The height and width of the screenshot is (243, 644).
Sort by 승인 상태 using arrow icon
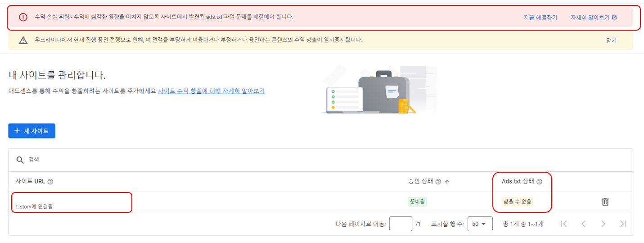pos(447,182)
